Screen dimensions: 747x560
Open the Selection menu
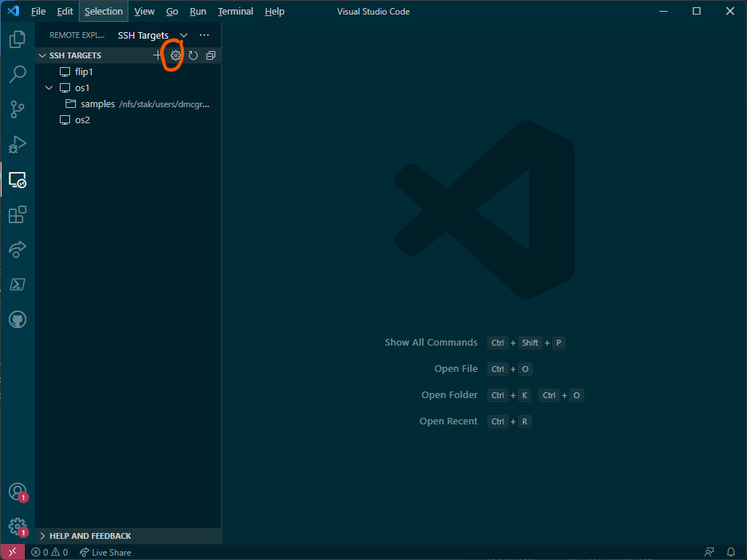pos(104,12)
